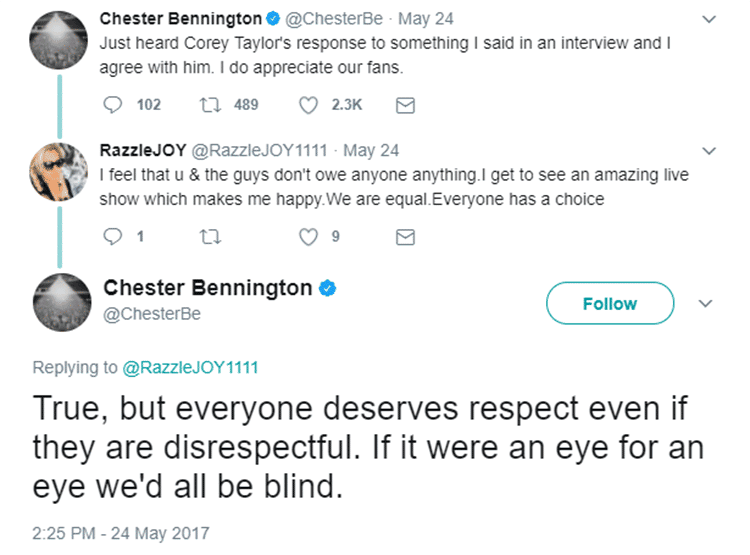Reply to RazzleJOY's tweet
The height and width of the screenshot is (555, 750).
[113, 237]
